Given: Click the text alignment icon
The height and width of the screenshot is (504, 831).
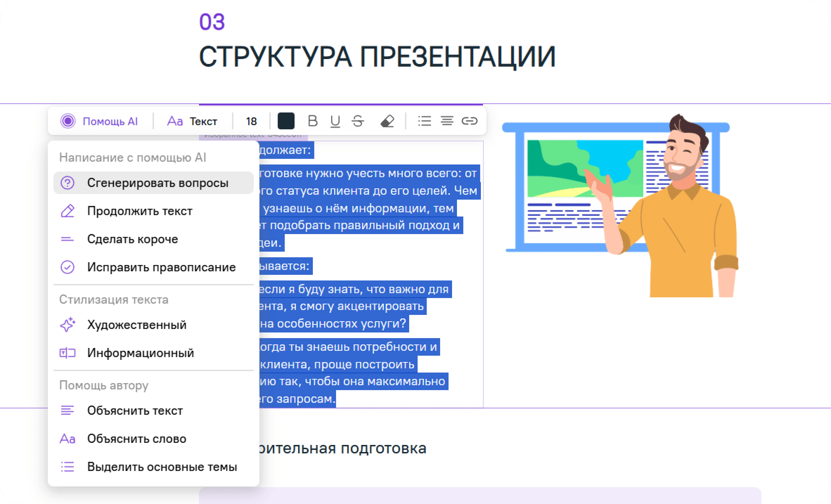Looking at the screenshot, I should [447, 121].
